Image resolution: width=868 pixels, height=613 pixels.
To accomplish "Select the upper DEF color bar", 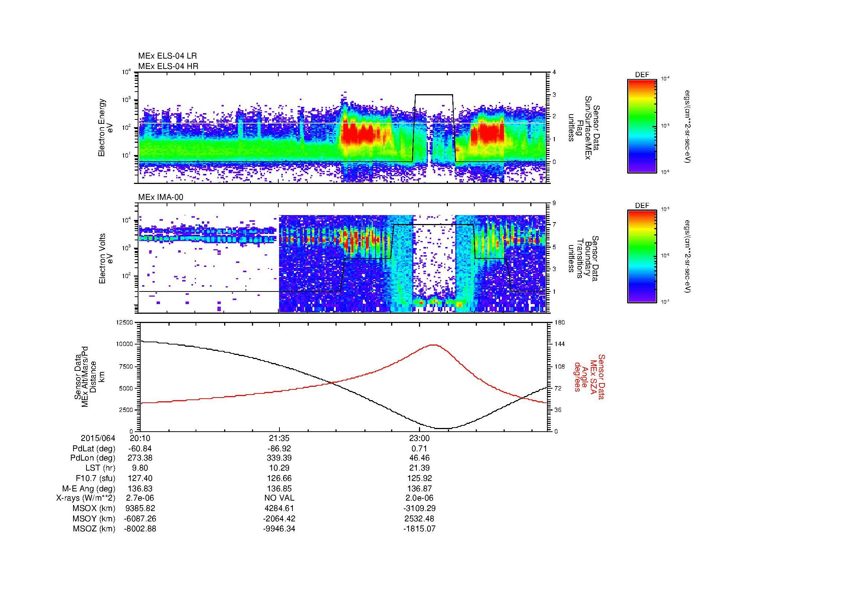I will (x=642, y=126).
